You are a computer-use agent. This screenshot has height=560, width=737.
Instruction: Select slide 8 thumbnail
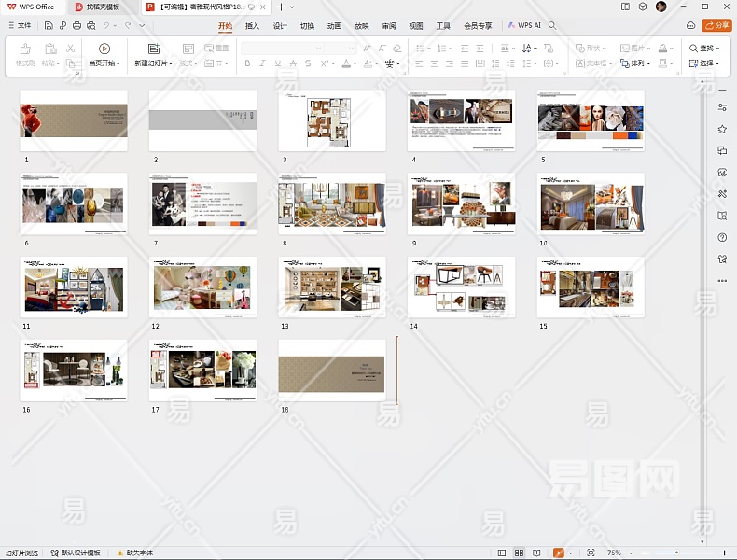pos(331,205)
